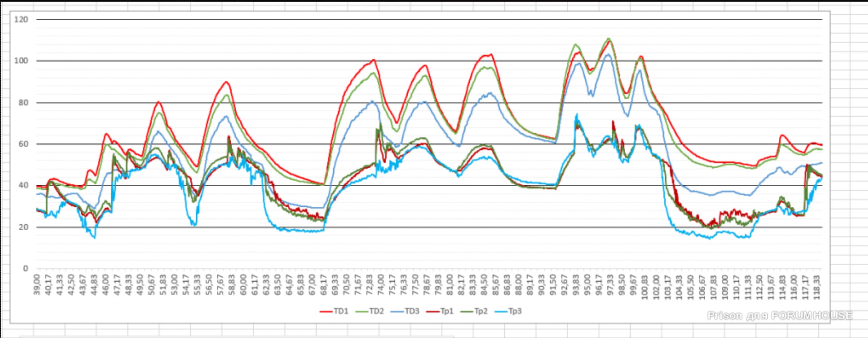
Task: Select the Tp3 legend entry text
Action: [x=515, y=311]
